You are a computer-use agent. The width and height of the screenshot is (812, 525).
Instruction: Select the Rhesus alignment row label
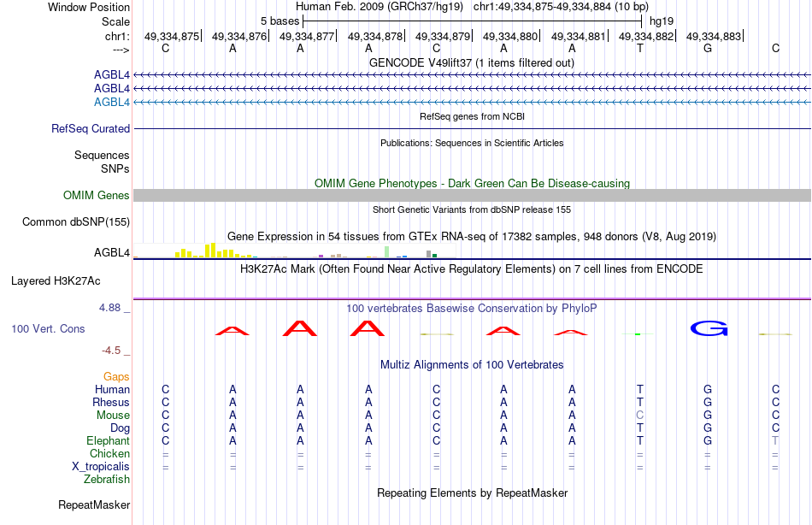coord(111,403)
